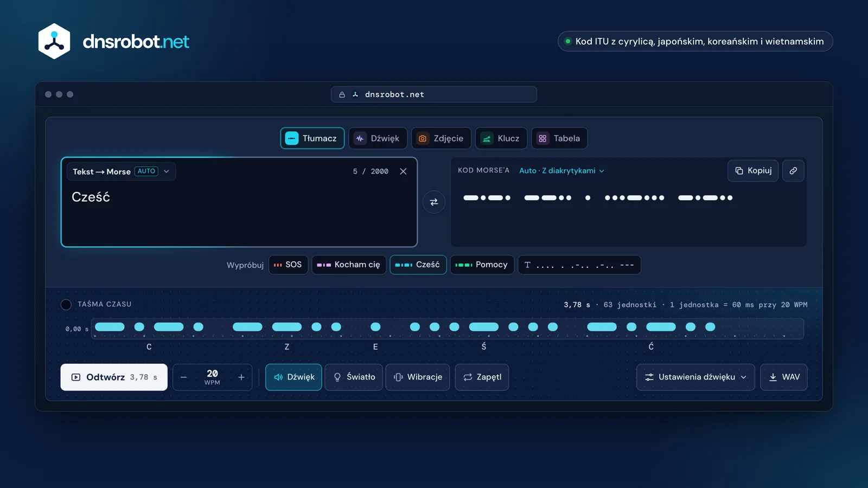
Task: Try the Pomocy example chip
Action: [x=482, y=265]
